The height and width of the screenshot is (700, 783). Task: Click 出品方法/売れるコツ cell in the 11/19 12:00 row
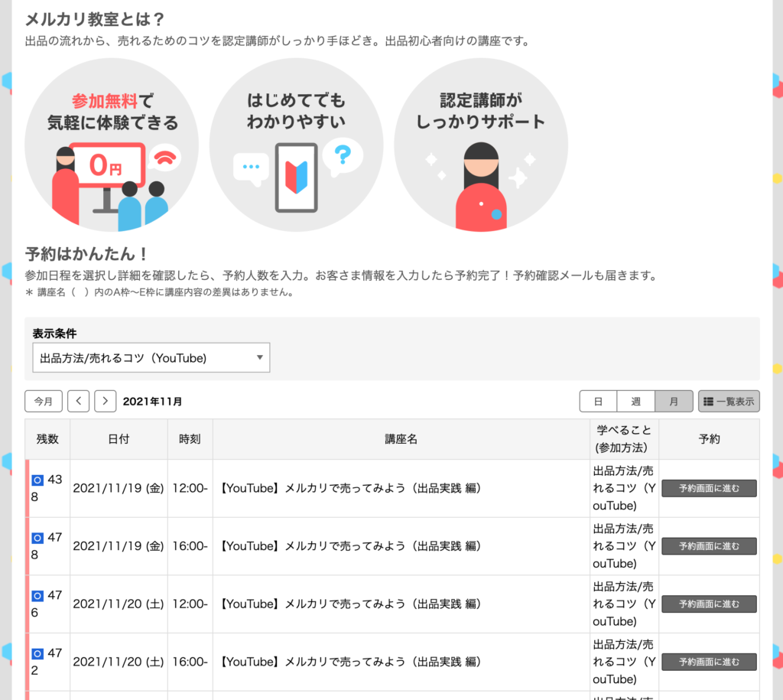pos(624,488)
